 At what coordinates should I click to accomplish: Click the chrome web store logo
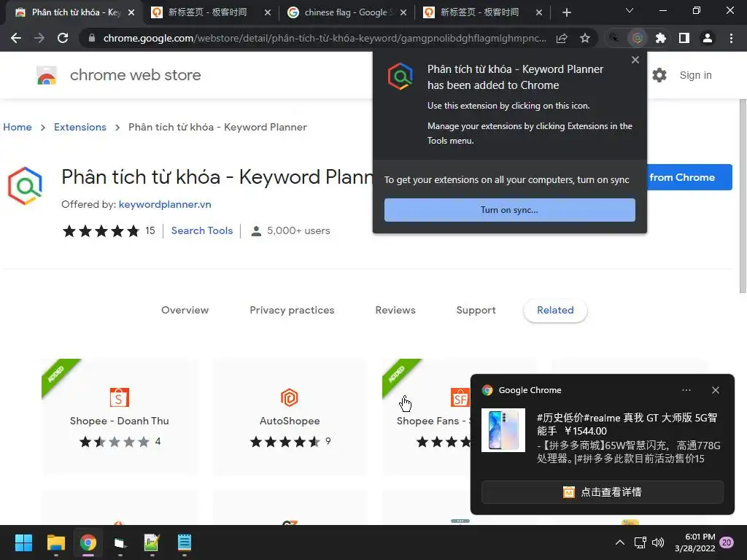(x=47, y=75)
